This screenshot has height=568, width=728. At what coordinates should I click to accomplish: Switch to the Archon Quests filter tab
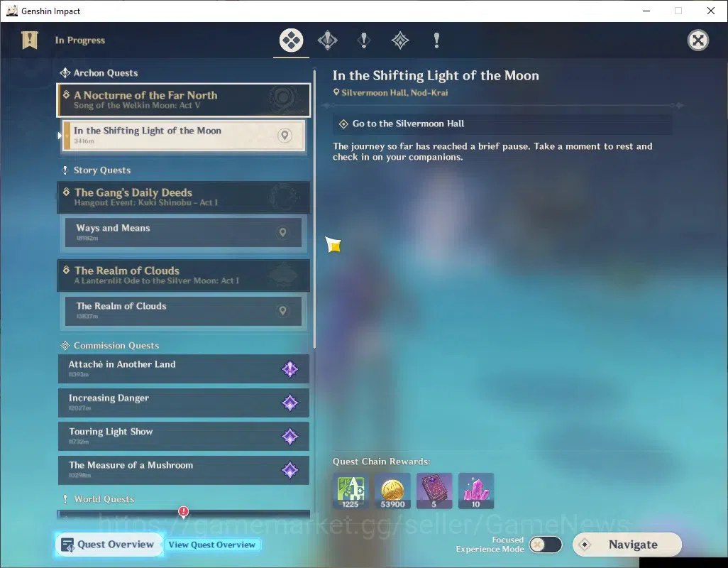327,40
